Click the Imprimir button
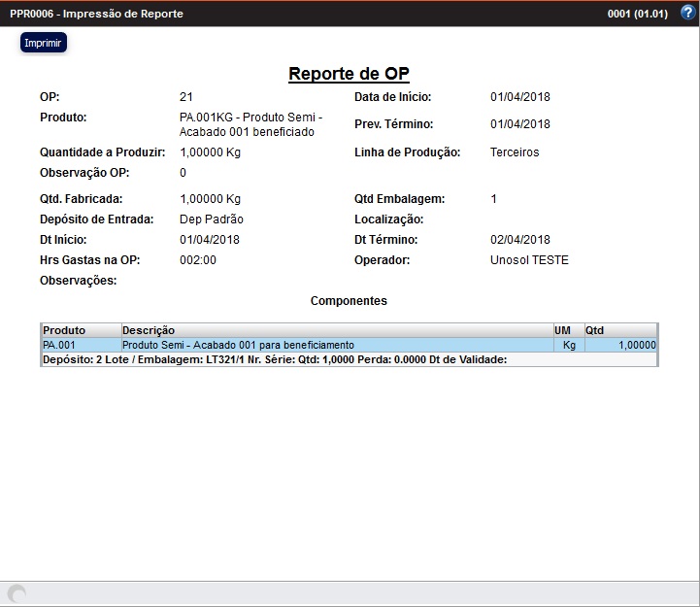The height and width of the screenshot is (607, 700). click(44, 43)
